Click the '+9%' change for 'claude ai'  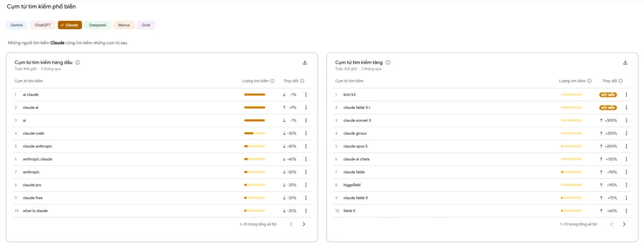[x=289, y=108]
